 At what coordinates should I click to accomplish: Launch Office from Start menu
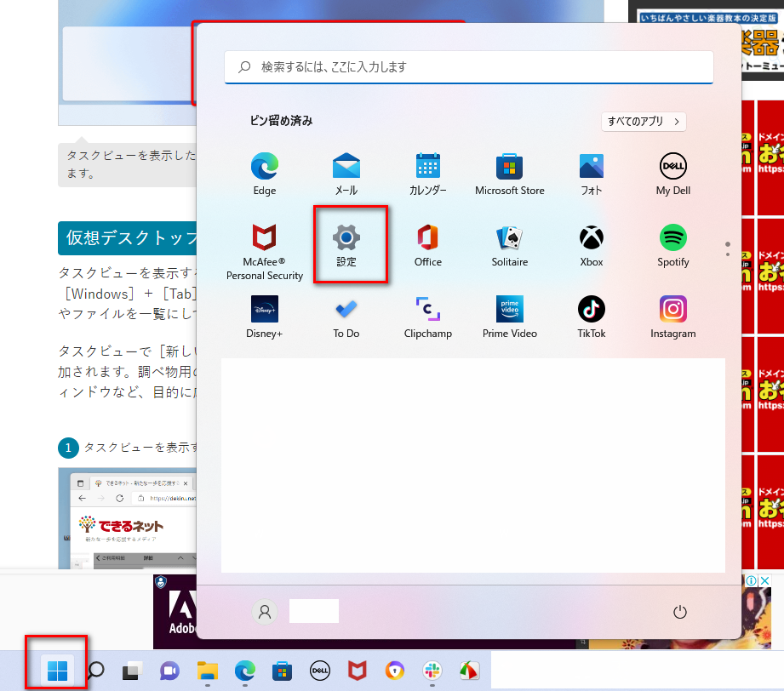pyautogui.click(x=428, y=245)
